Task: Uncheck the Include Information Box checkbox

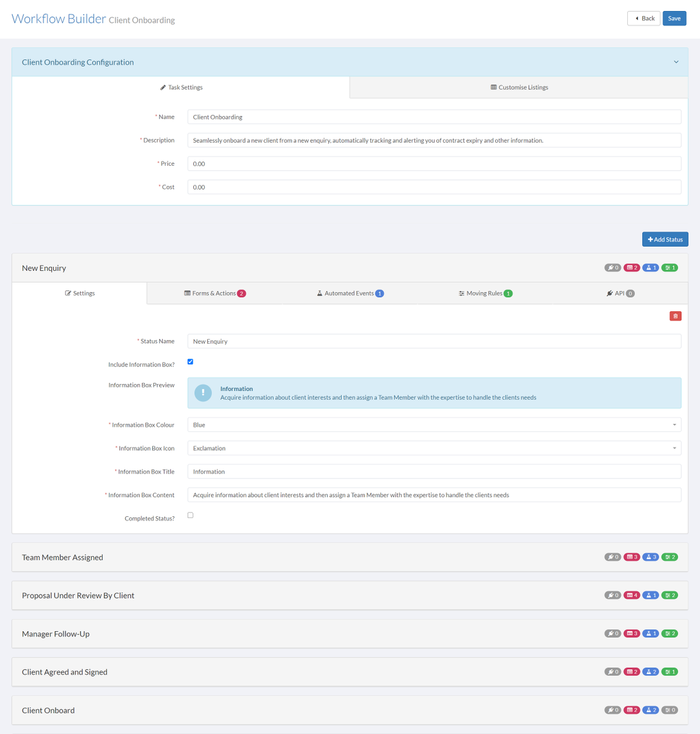Action: tap(190, 361)
